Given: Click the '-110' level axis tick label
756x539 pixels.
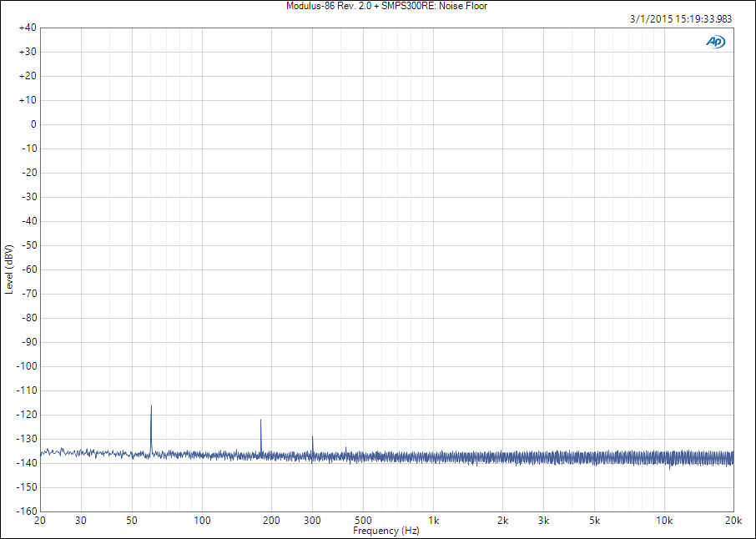Looking at the screenshot, I should tap(27, 390).
